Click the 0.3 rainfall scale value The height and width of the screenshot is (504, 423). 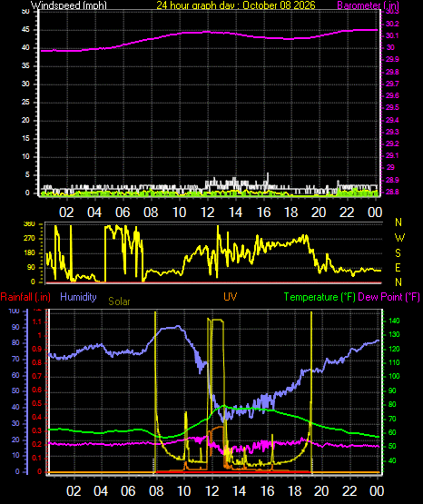tap(37, 431)
